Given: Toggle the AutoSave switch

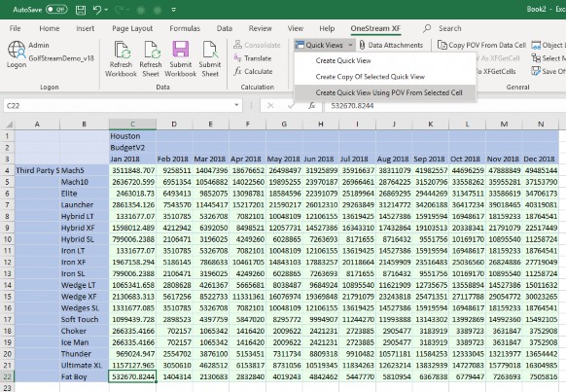Looking at the screenshot, I should tap(56, 10).
